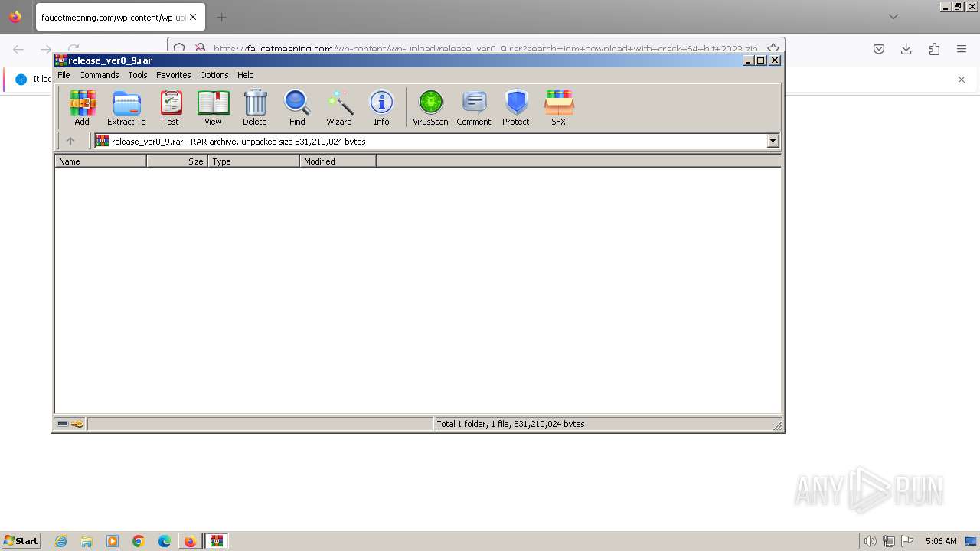Launch the Wizard tool
Screen dimensions: 980x551
(x=339, y=107)
